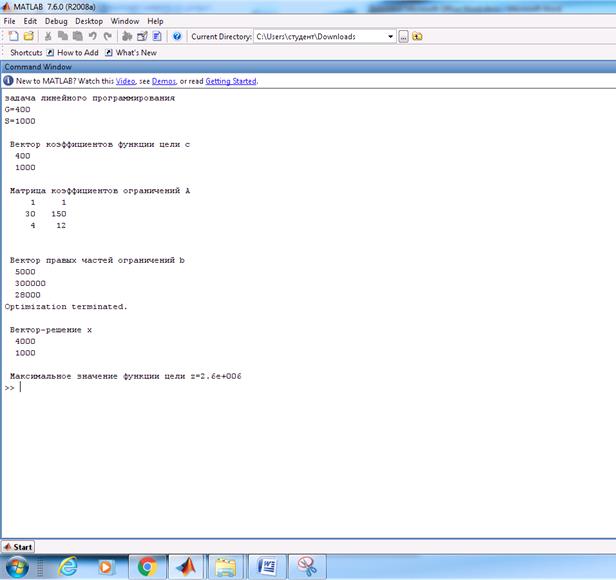This screenshot has width=616, height=580.
Task: Open the Video link
Action: (126, 81)
